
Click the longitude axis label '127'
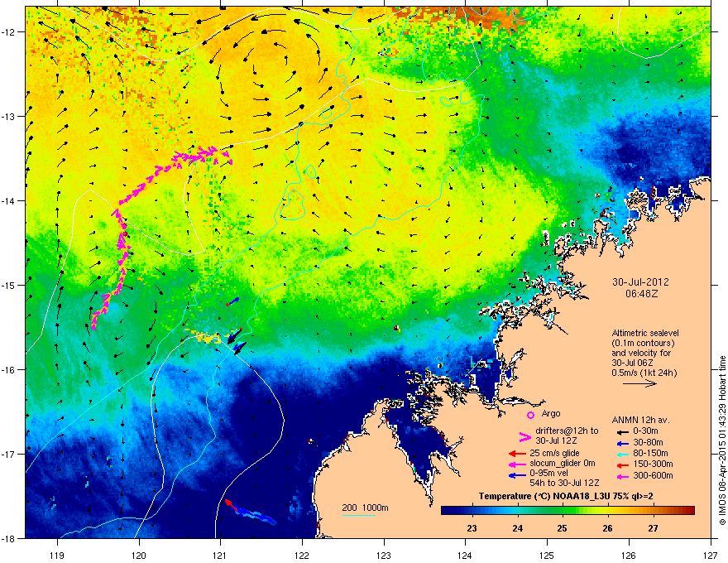click(711, 555)
